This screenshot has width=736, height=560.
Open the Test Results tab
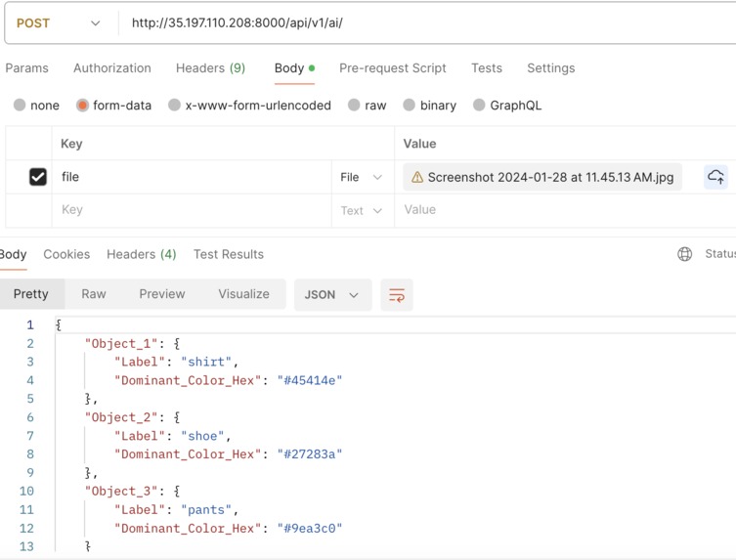click(229, 254)
